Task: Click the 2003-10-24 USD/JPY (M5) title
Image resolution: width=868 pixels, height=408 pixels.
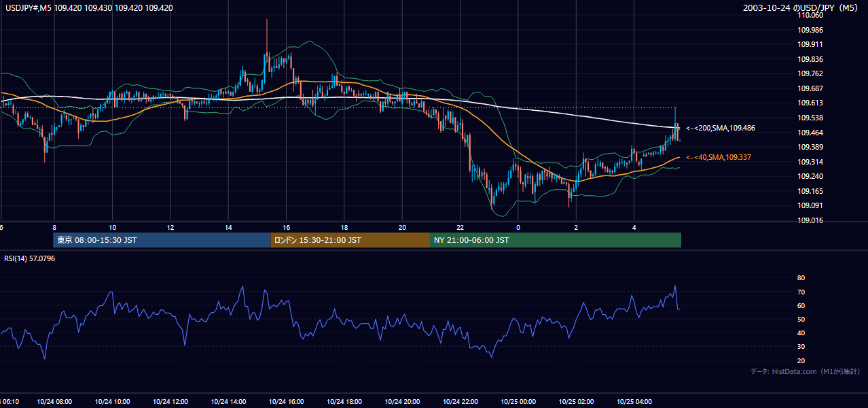Action: (x=801, y=8)
